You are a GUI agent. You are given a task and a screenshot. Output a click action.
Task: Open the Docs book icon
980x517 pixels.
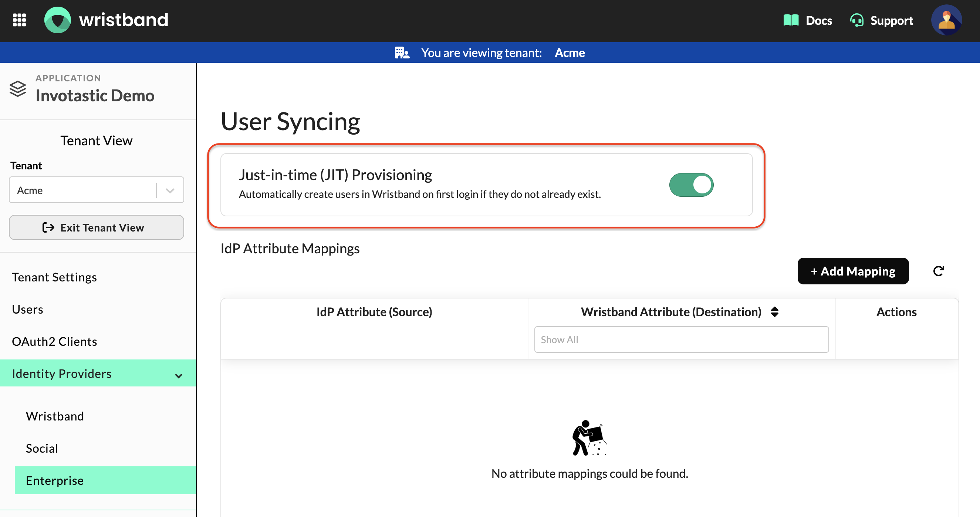[791, 20]
